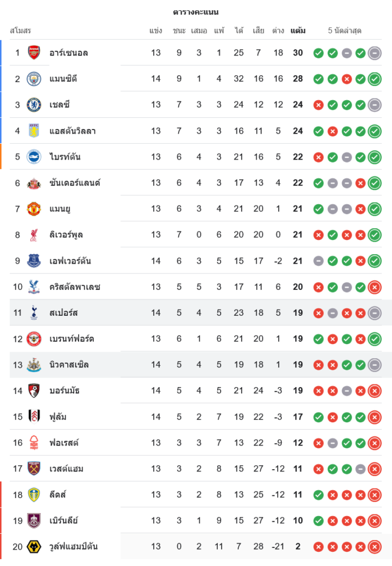Click the แข่ง column header
This screenshot has height=566, width=392.
[156, 31]
